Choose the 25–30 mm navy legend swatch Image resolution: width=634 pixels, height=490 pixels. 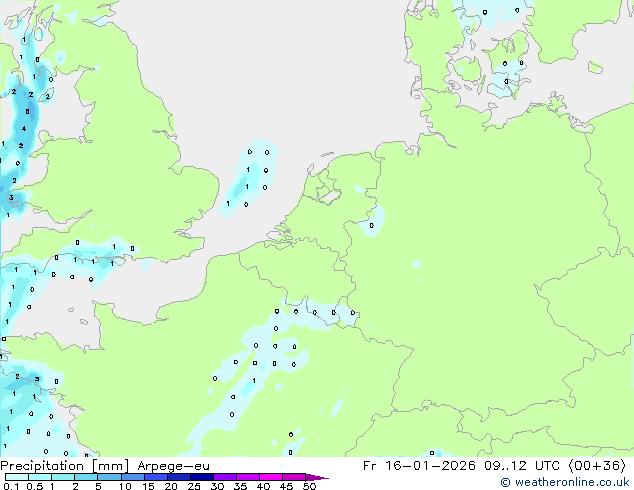(202, 477)
